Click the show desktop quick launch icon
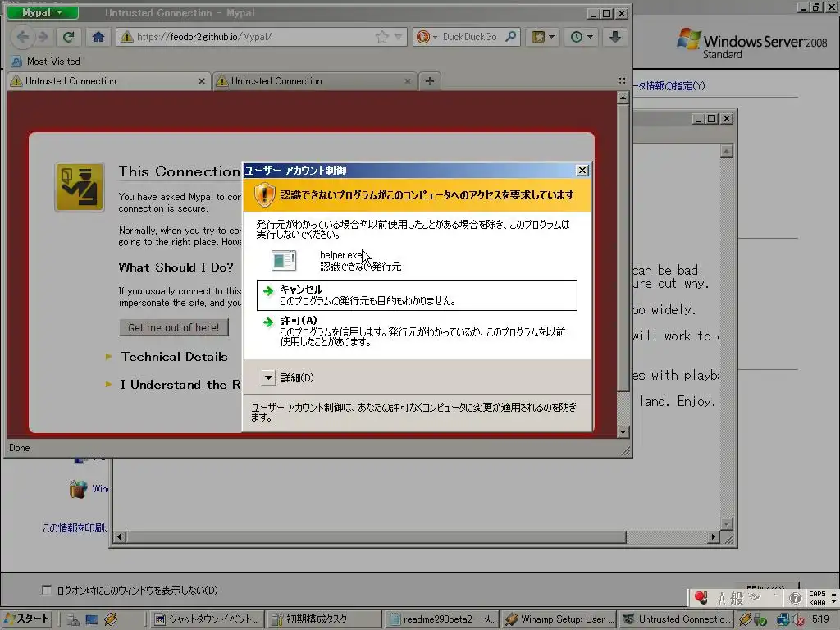 (92, 620)
